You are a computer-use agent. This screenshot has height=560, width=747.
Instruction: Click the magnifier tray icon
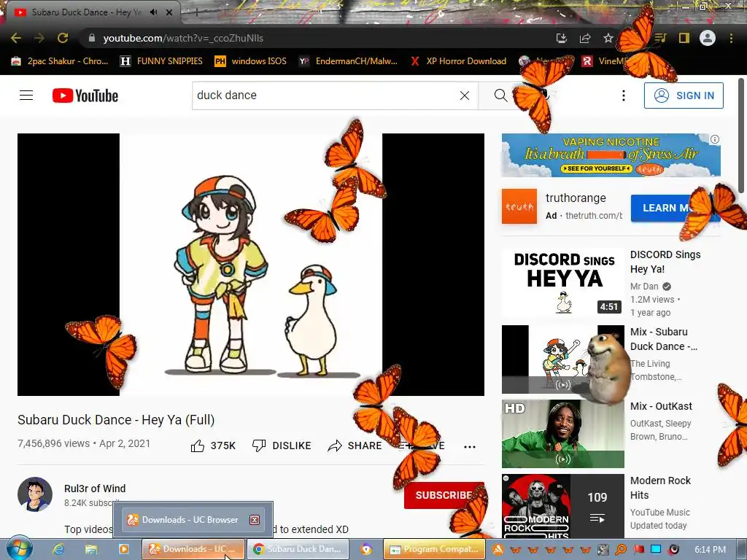[621, 549]
